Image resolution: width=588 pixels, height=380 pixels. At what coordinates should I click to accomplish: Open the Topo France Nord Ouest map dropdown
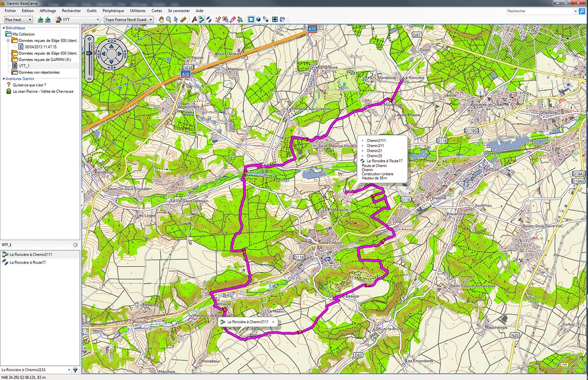point(128,20)
